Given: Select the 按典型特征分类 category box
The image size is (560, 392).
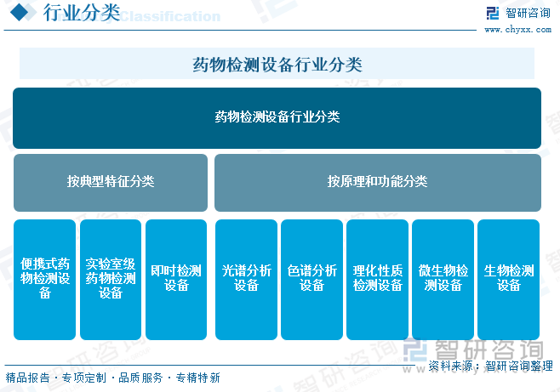Looking at the screenshot, I should point(111,183).
